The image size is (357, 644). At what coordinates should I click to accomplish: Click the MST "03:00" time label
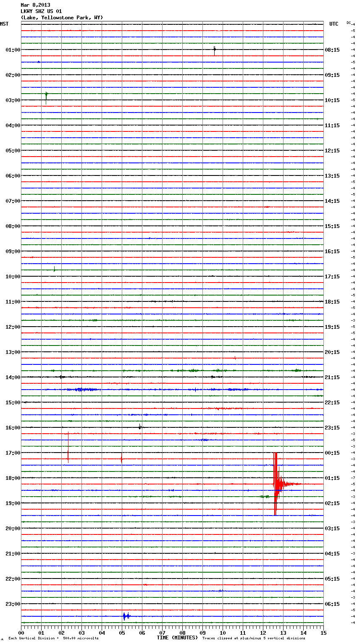[13, 100]
